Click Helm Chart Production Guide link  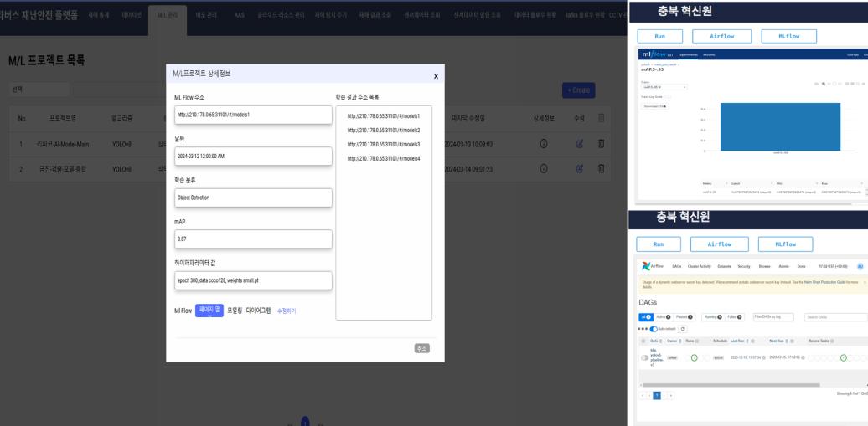tap(824, 282)
